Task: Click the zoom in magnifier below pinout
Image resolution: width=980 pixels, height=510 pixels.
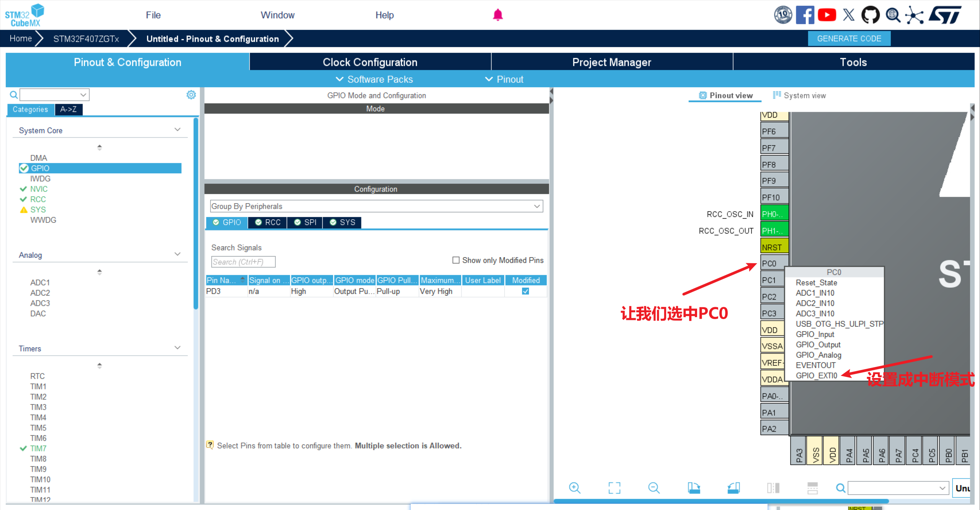Action: [575, 488]
